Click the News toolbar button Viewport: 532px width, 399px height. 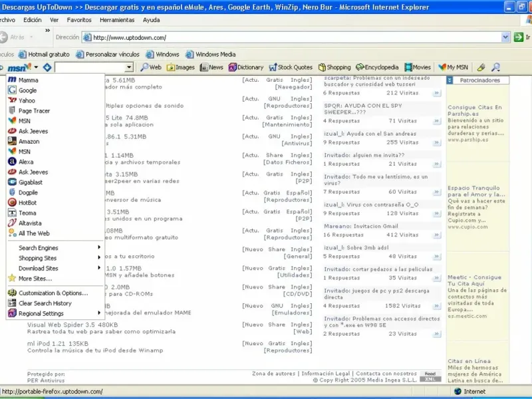pos(211,67)
